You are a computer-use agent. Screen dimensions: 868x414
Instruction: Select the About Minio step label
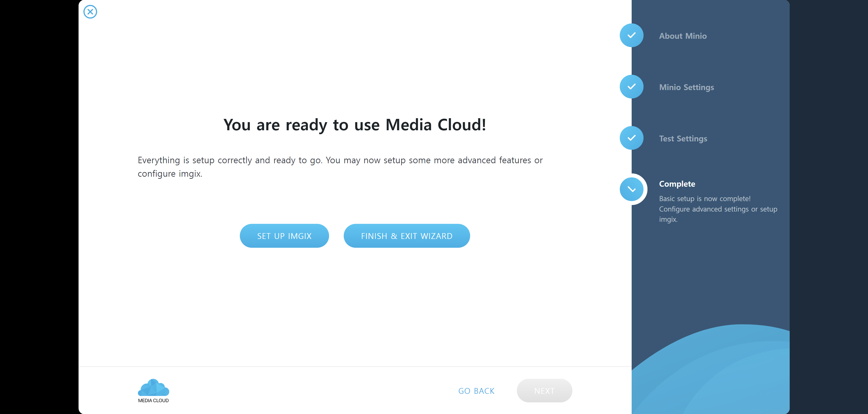[x=683, y=36]
